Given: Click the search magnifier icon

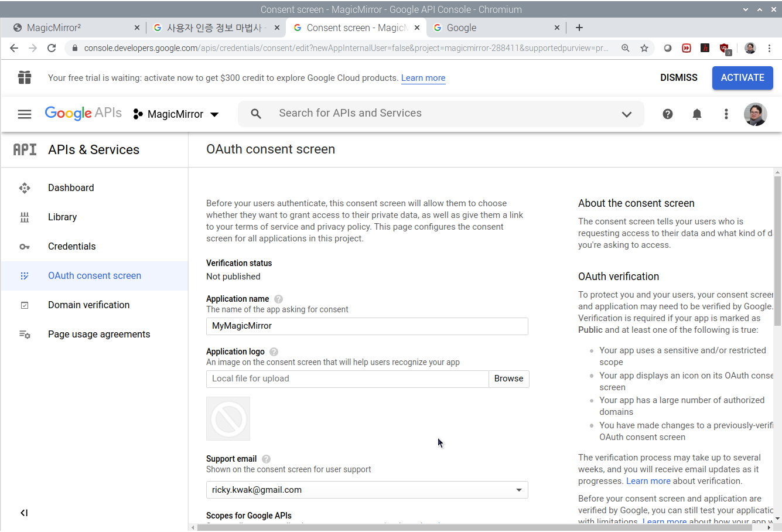Looking at the screenshot, I should point(256,114).
